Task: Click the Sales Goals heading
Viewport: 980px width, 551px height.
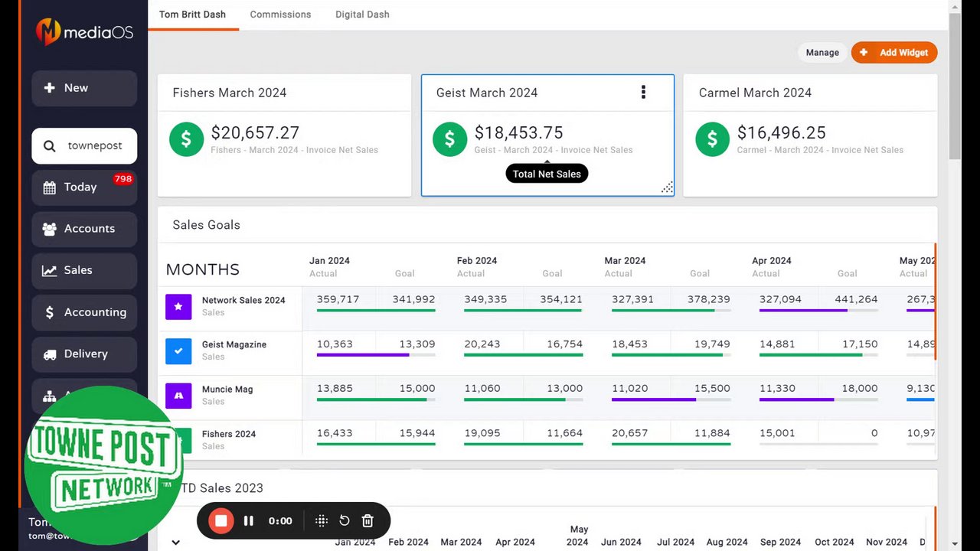Action: pyautogui.click(x=206, y=225)
